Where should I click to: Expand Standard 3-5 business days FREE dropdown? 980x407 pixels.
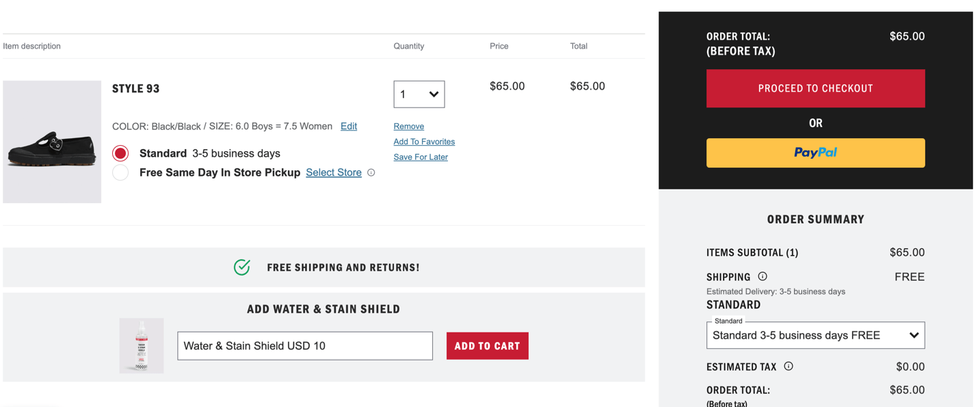[x=815, y=335]
